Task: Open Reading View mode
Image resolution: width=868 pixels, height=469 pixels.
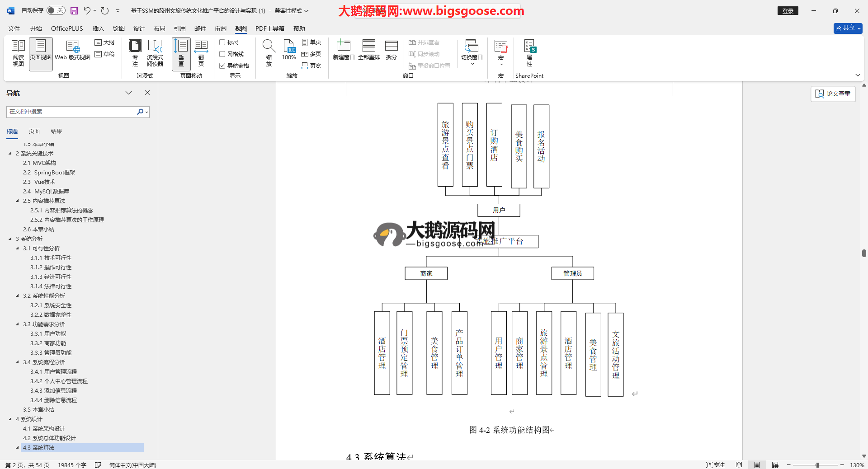Action: tap(18, 53)
